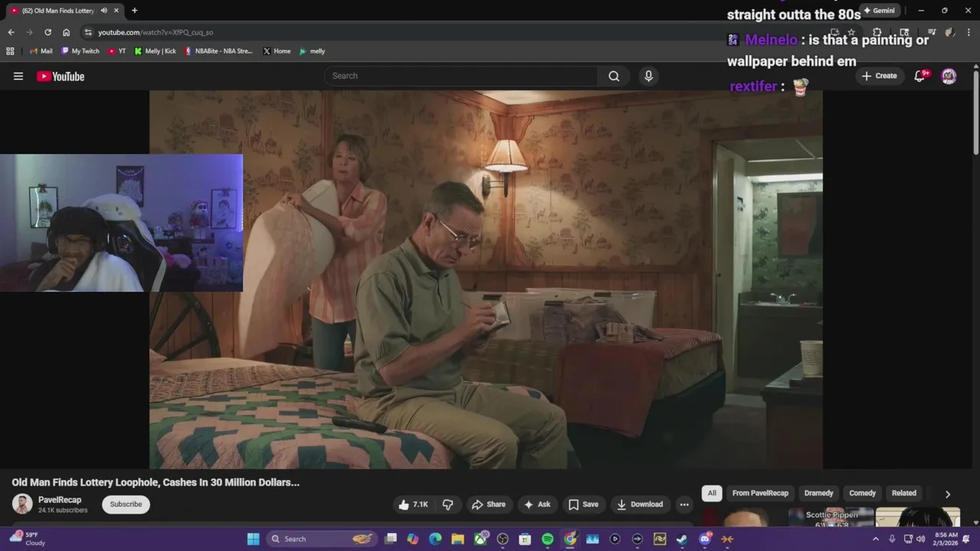Viewport: 980px width, 551px height.
Task: Open Task View on the taskbar
Action: pyautogui.click(x=390, y=539)
